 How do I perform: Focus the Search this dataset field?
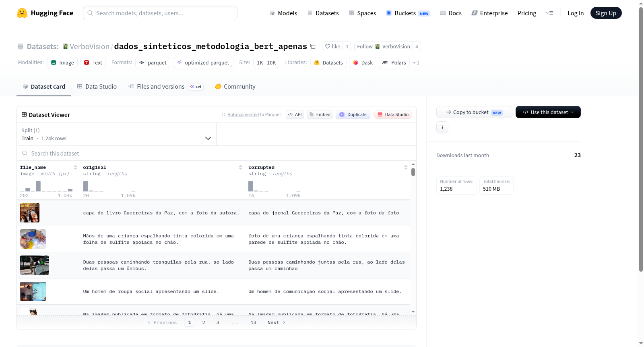[217, 153]
